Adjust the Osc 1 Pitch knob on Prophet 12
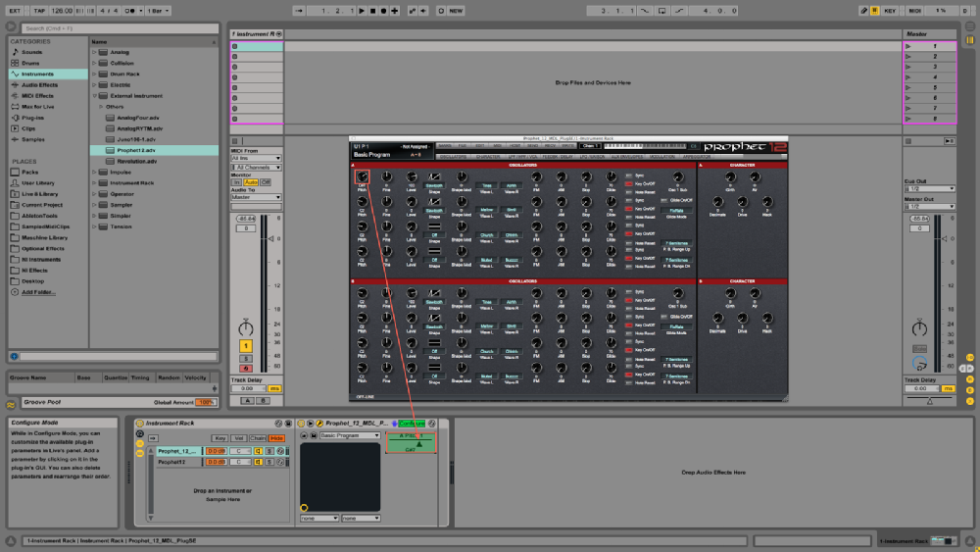 coord(363,176)
